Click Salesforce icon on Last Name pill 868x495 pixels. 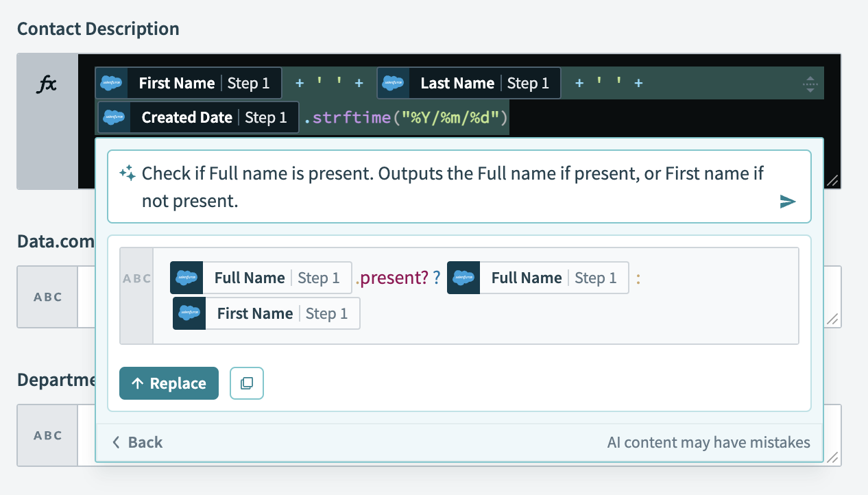[393, 83]
